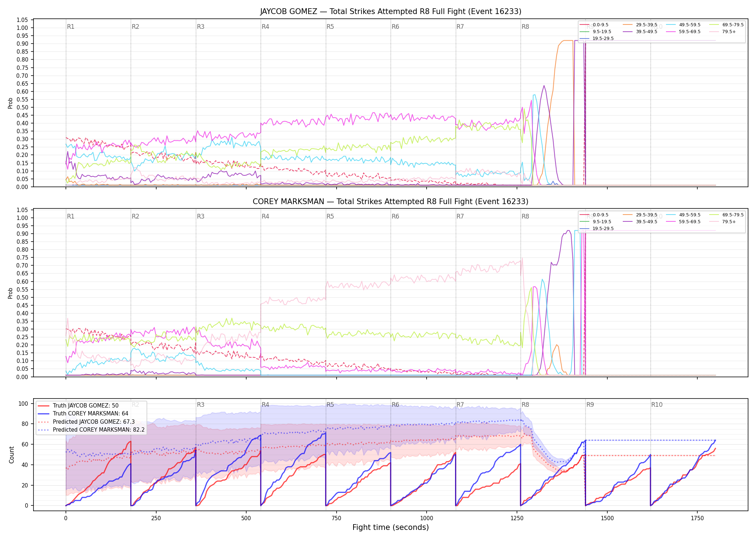756x540 pixels.
Task: Click R1 round label in Gomez chart
Action: [71, 27]
